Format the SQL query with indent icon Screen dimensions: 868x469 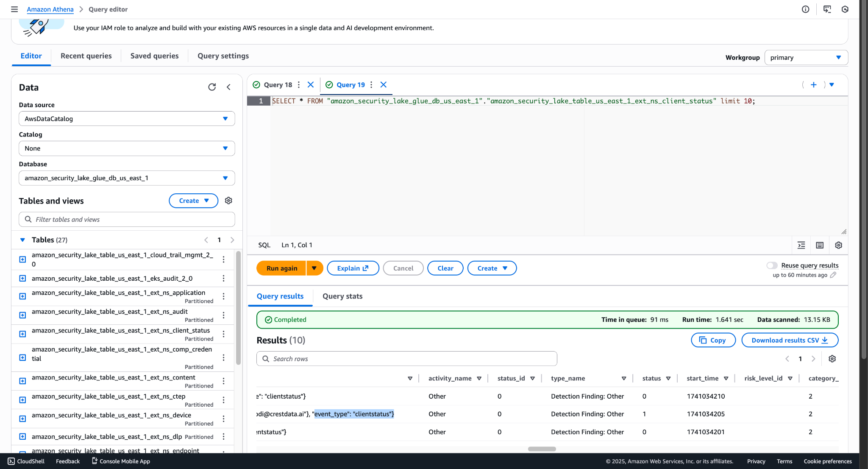[x=801, y=245]
